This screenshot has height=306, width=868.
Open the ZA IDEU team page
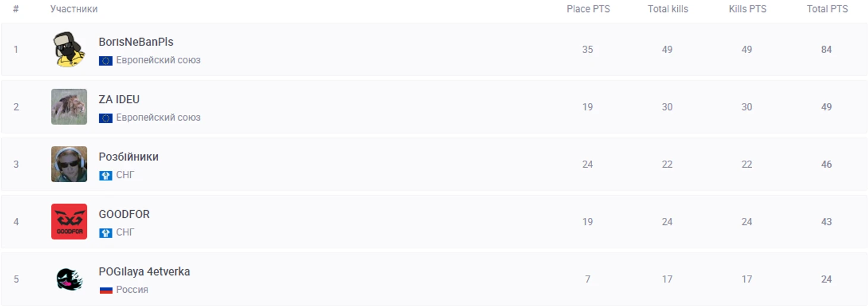tap(119, 99)
